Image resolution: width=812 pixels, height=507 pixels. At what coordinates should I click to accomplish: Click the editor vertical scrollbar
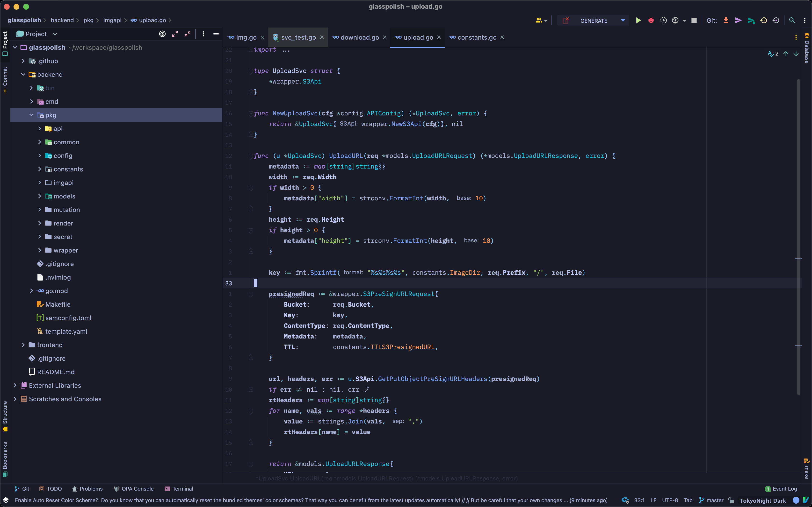click(x=798, y=235)
